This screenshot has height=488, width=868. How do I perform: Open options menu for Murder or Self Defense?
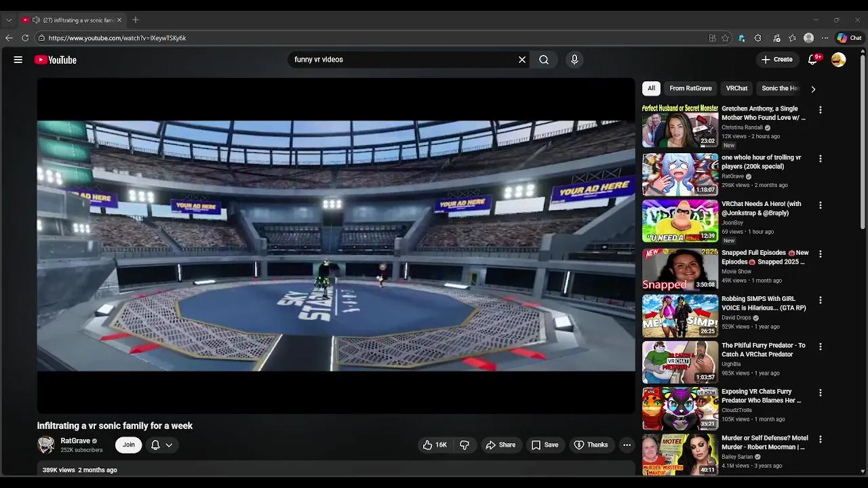click(820, 439)
